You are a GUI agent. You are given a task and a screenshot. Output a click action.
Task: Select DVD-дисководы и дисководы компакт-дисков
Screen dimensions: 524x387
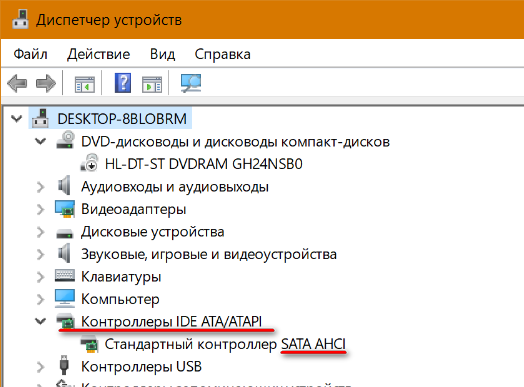point(235,142)
